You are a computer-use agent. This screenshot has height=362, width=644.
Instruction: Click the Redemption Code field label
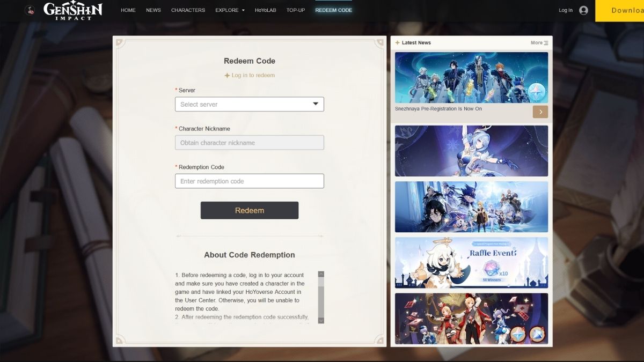(x=201, y=167)
